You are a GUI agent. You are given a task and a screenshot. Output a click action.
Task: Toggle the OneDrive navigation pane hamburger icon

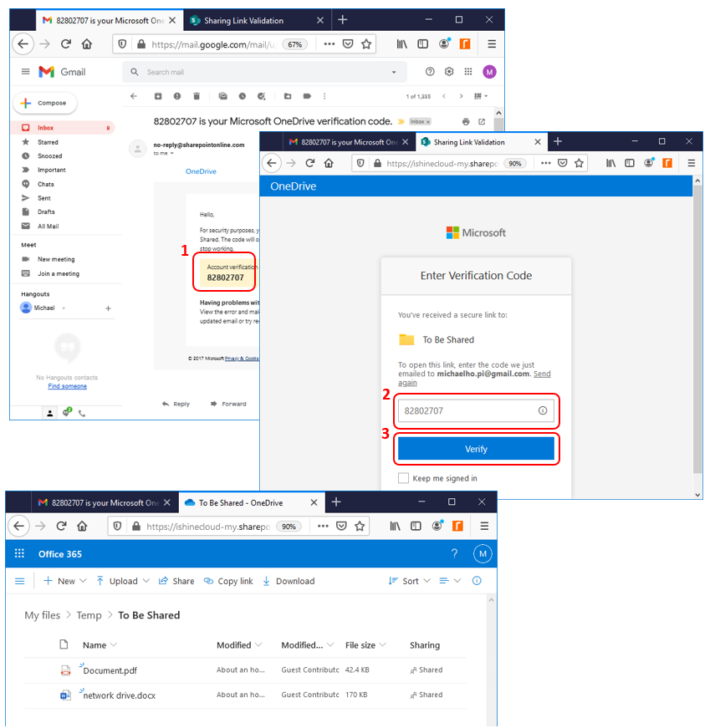tap(19, 581)
